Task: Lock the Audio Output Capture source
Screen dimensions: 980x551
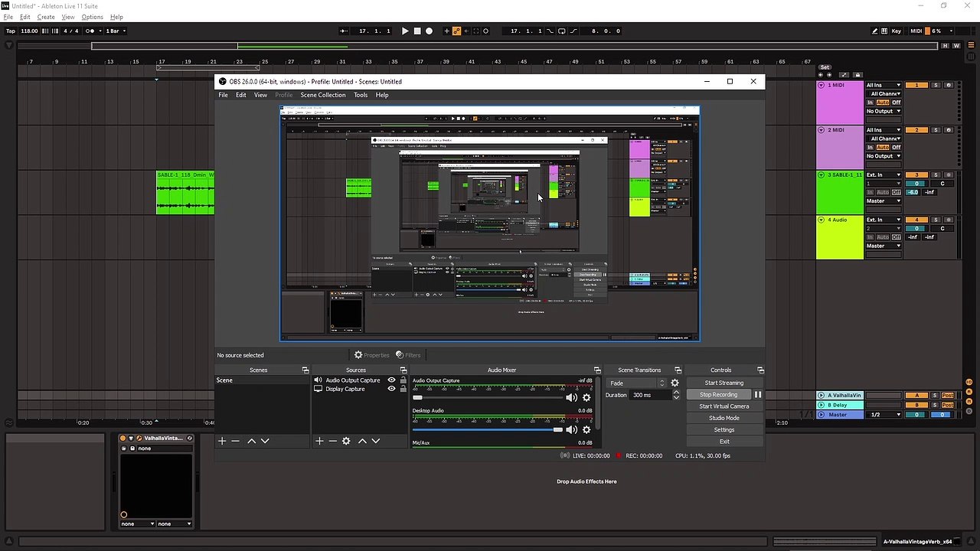Action: click(x=403, y=380)
